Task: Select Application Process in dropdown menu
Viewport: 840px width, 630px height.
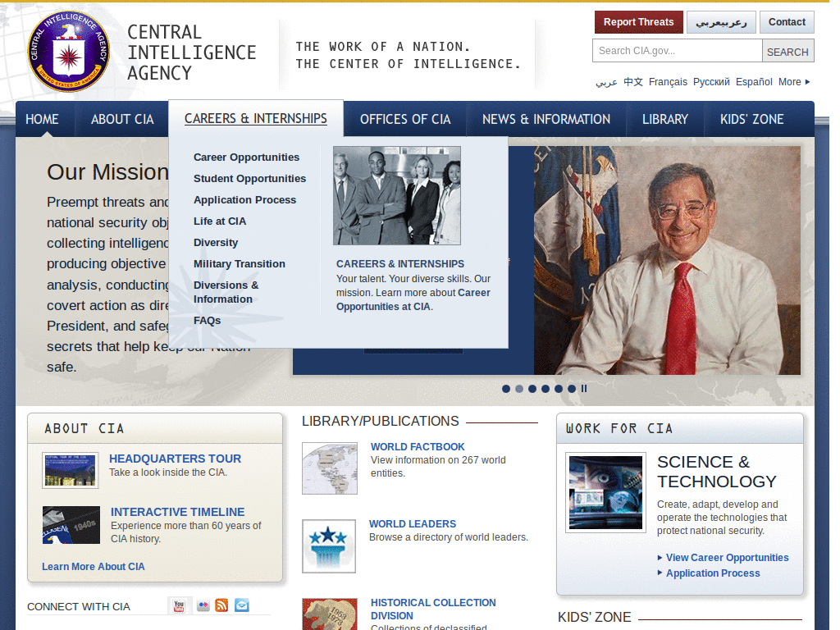Action: pyautogui.click(x=244, y=200)
